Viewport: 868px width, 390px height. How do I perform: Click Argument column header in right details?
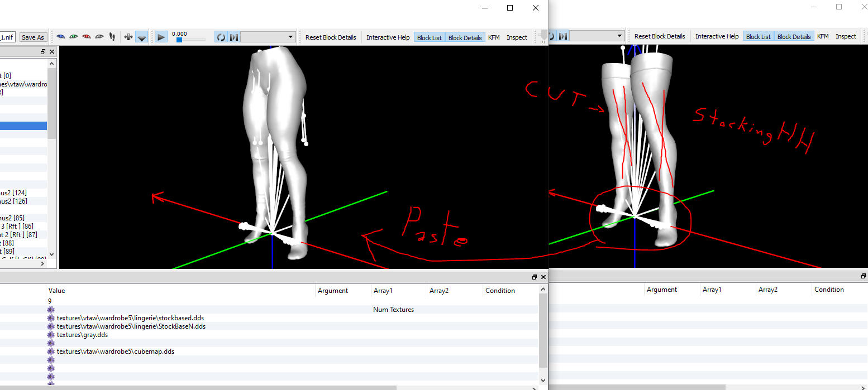pos(672,290)
